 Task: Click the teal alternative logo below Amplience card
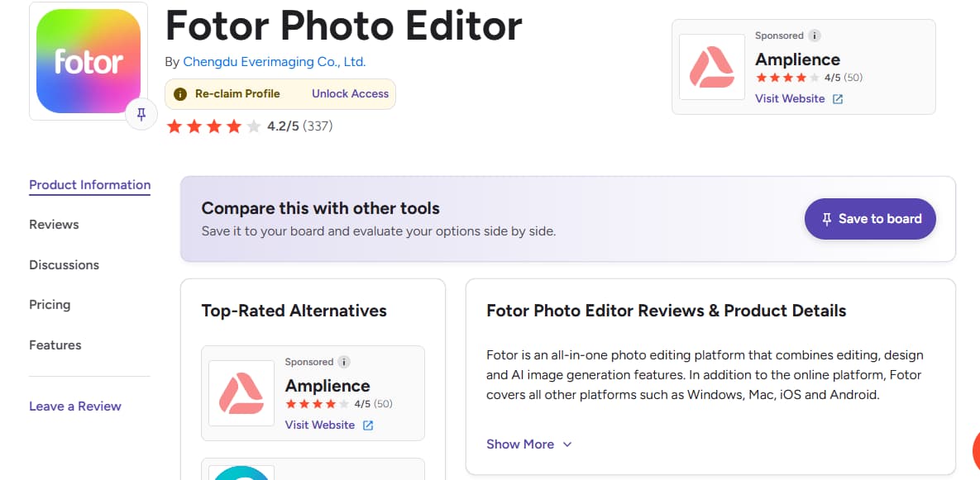[x=241, y=473]
